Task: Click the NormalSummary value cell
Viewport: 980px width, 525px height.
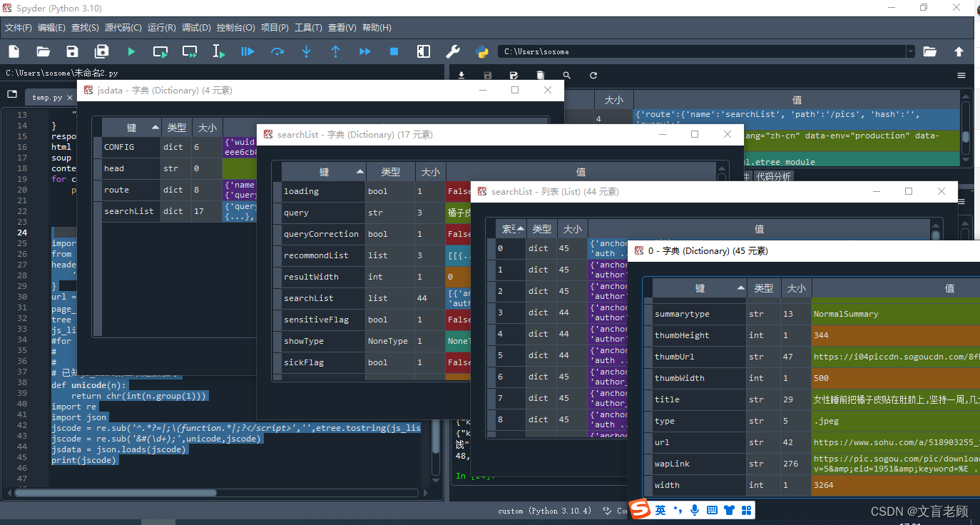Action: 896,314
